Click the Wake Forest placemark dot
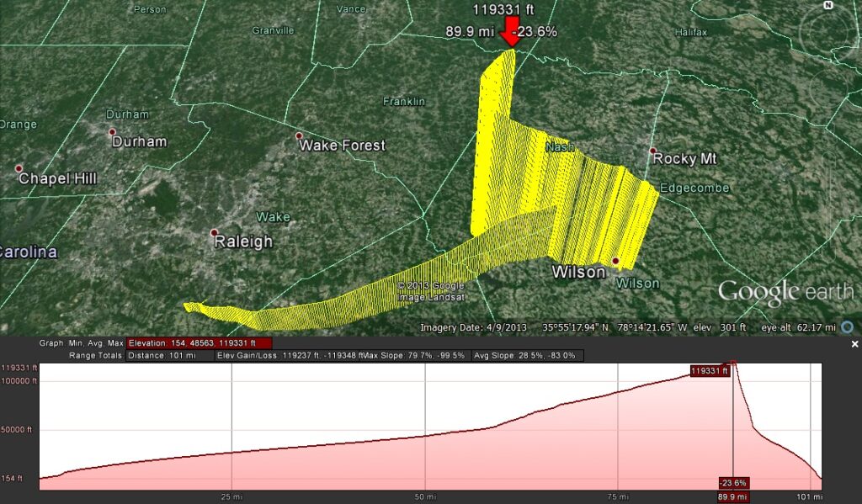 (299, 136)
